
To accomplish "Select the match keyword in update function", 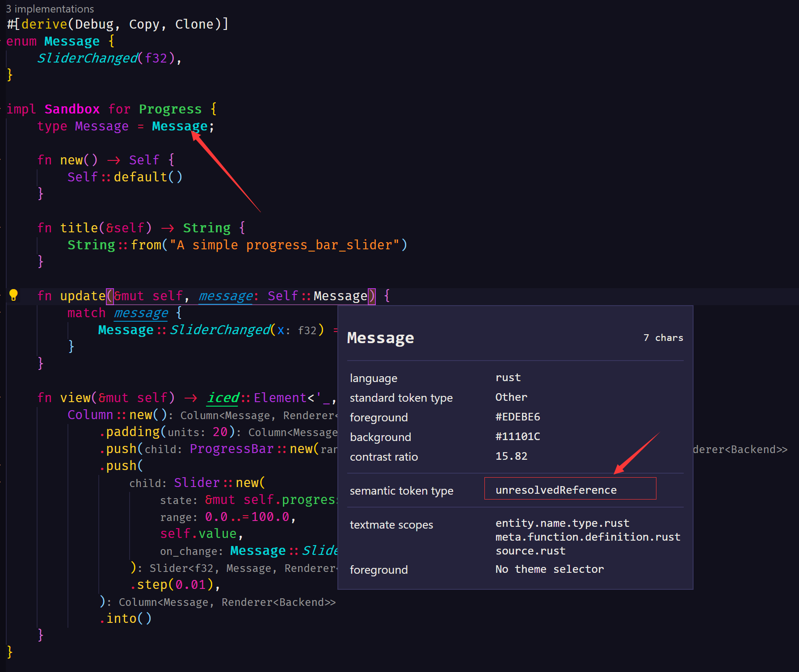I will (x=86, y=312).
